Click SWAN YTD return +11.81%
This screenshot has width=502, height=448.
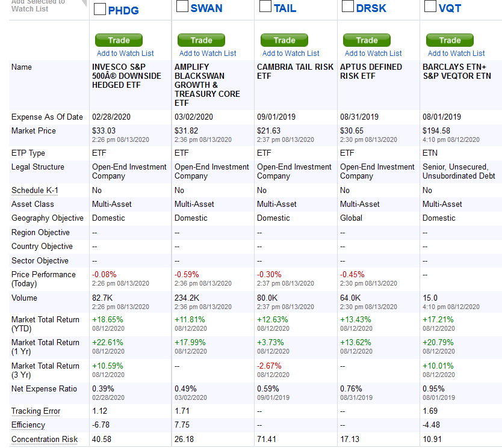click(x=190, y=319)
